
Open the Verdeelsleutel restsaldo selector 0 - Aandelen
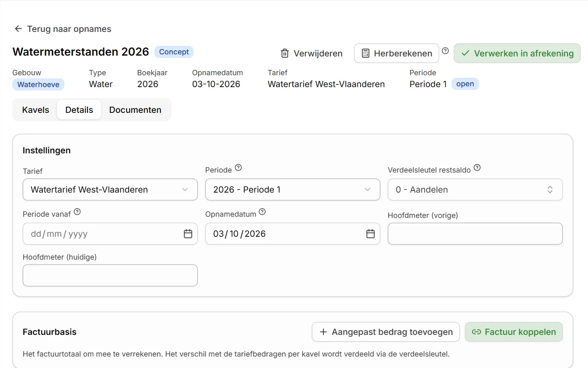[475, 190]
